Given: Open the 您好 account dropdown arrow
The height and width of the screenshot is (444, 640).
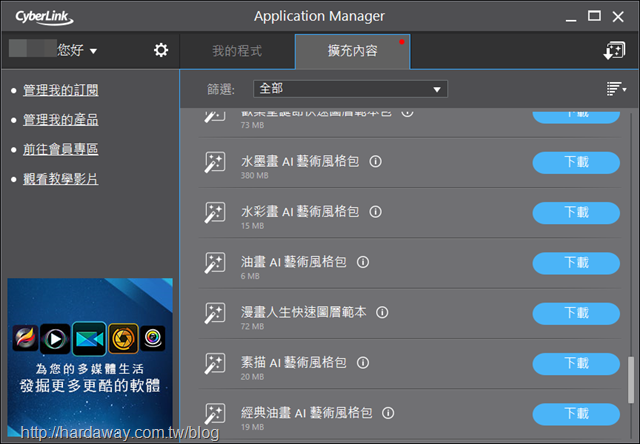Looking at the screenshot, I should (x=93, y=51).
